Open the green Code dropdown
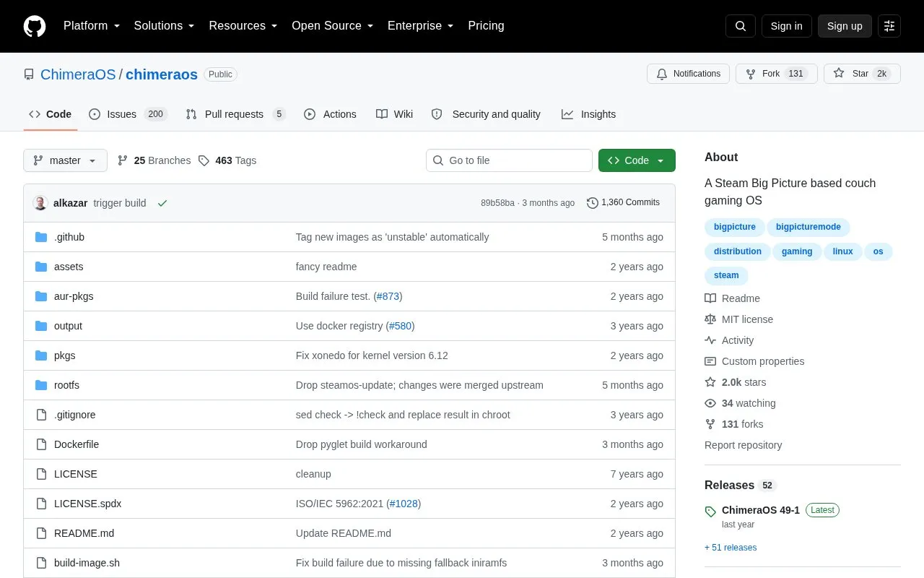924x578 pixels. 637,160
